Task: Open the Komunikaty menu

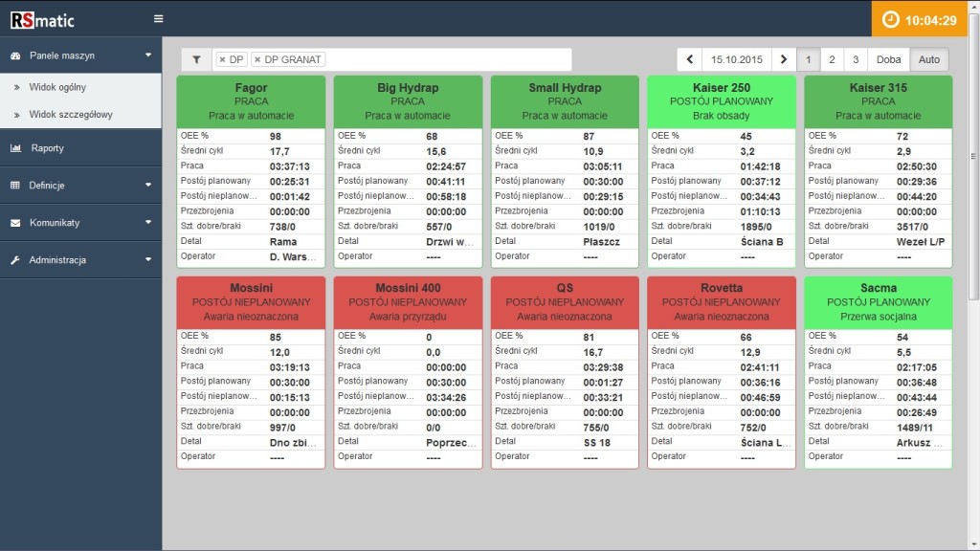Action: coord(55,222)
